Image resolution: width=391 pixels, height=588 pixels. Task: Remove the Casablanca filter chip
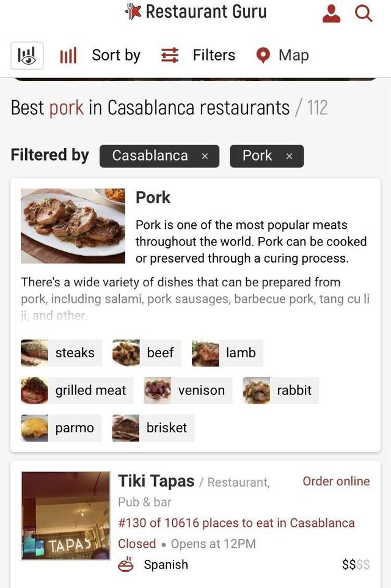tap(205, 156)
